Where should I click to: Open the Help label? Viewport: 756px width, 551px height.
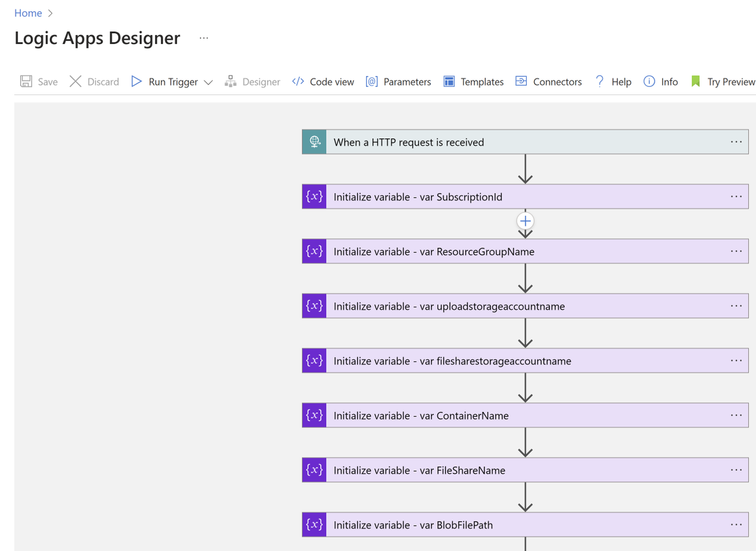[x=621, y=82]
